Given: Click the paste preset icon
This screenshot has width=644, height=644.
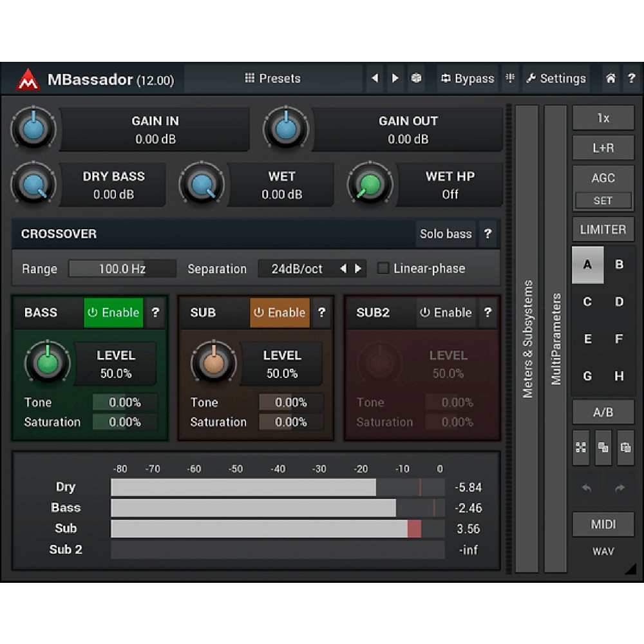Looking at the screenshot, I should click(625, 448).
